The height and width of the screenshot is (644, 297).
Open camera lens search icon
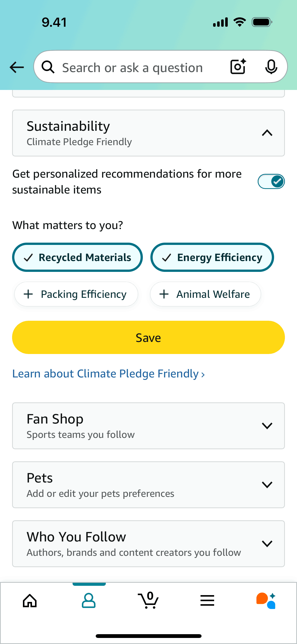point(238,67)
